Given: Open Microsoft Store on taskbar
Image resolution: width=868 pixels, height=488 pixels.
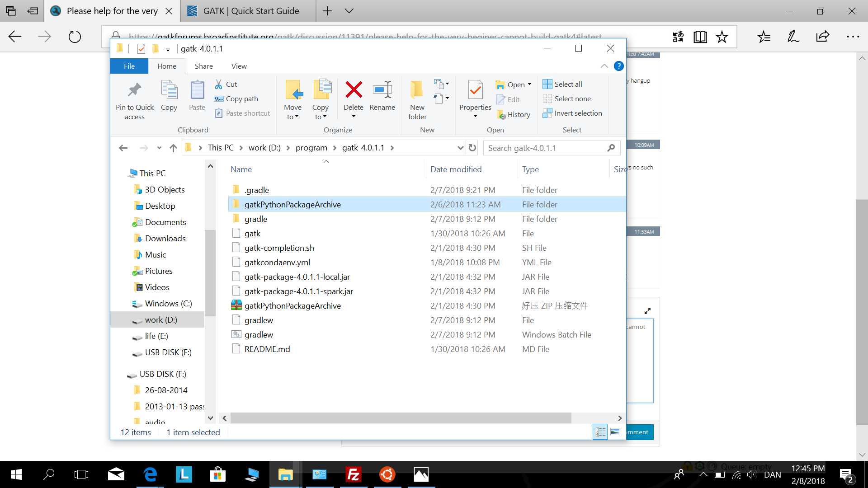Looking at the screenshot, I should [218, 474].
